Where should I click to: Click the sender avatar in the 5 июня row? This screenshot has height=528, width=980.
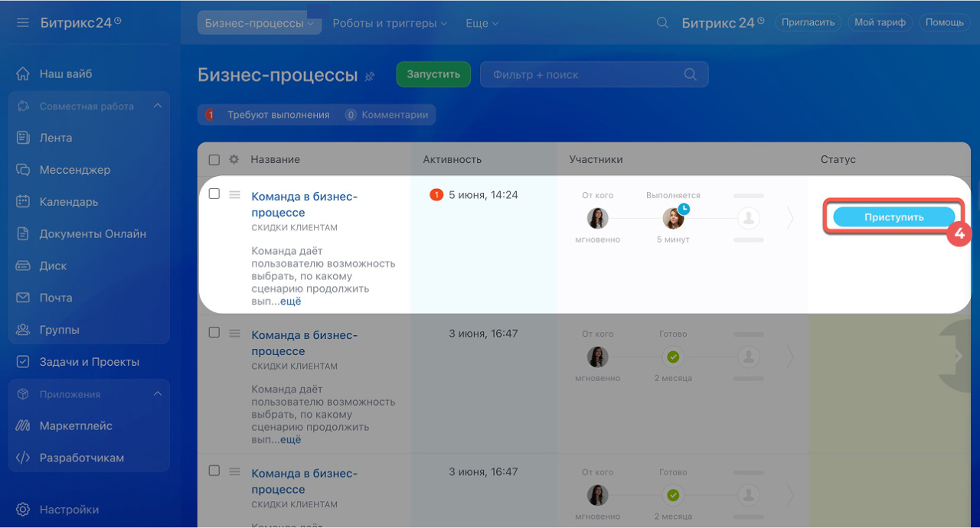click(x=597, y=218)
